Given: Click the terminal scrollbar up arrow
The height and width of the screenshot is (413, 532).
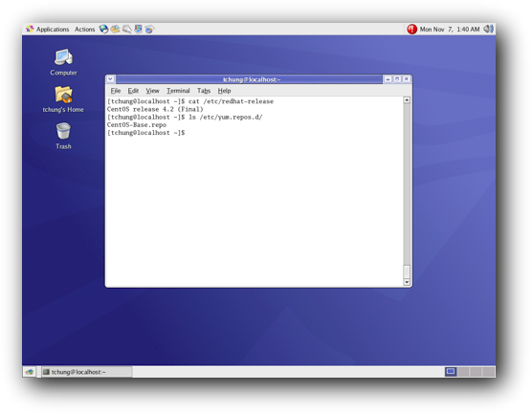Looking at the screenshot, I should tap(407, 100).
